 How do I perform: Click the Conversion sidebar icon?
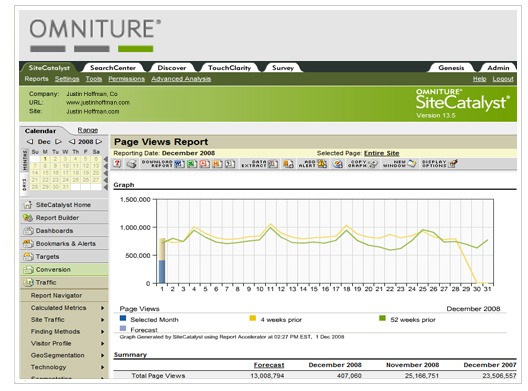[x=28, y=269]
